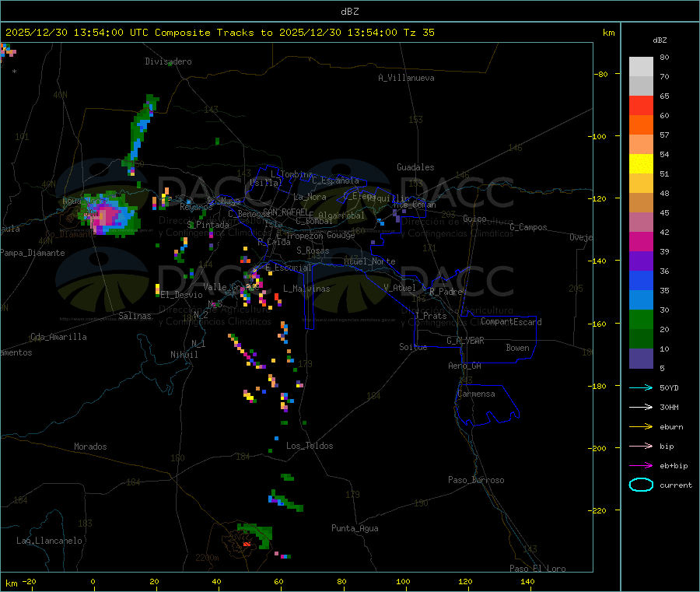Click the 'Tz 35' value in header
700x592 pixels.
[418, 33]
